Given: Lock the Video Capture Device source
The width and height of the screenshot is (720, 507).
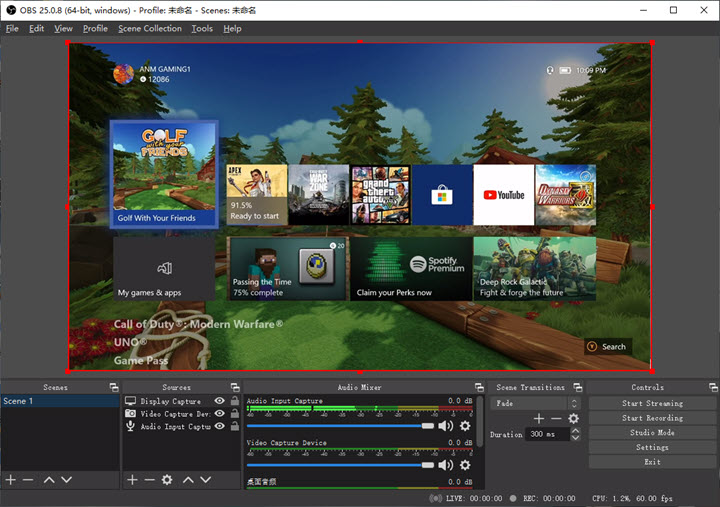Looking at the screenshot, I should (x=234, y=414).
